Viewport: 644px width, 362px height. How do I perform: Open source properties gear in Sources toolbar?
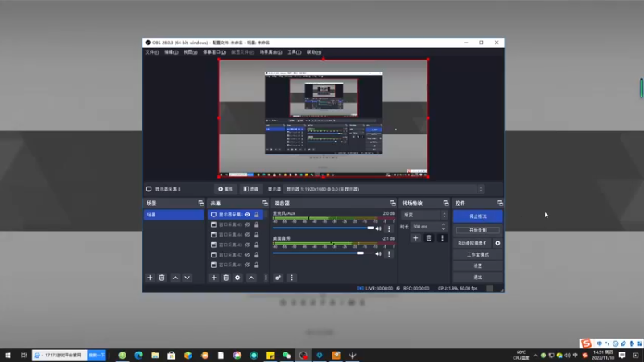coord(237,278)
